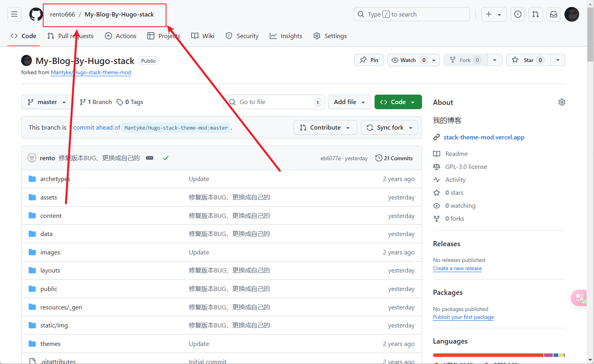Click the Readme book icon

(437, 154)
